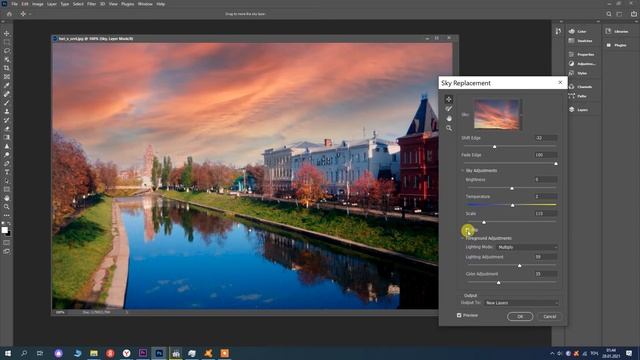Select the Lasso tool

pos(7,51)
